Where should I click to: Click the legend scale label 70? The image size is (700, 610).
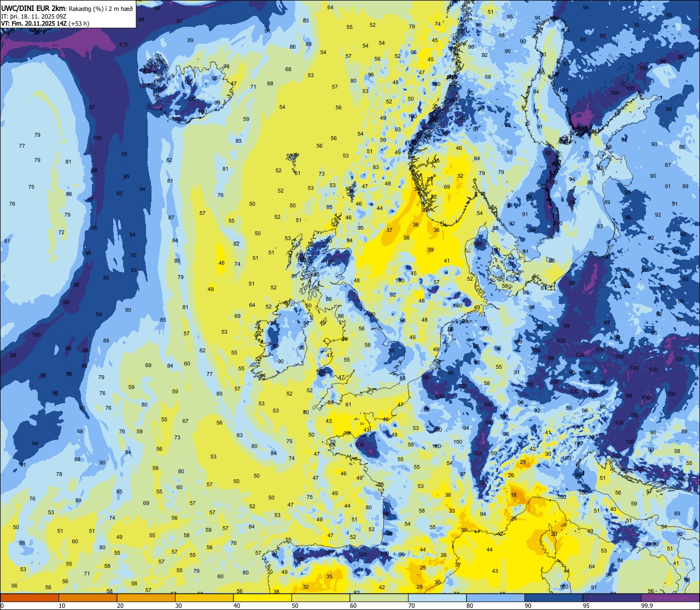click(411, 606)
